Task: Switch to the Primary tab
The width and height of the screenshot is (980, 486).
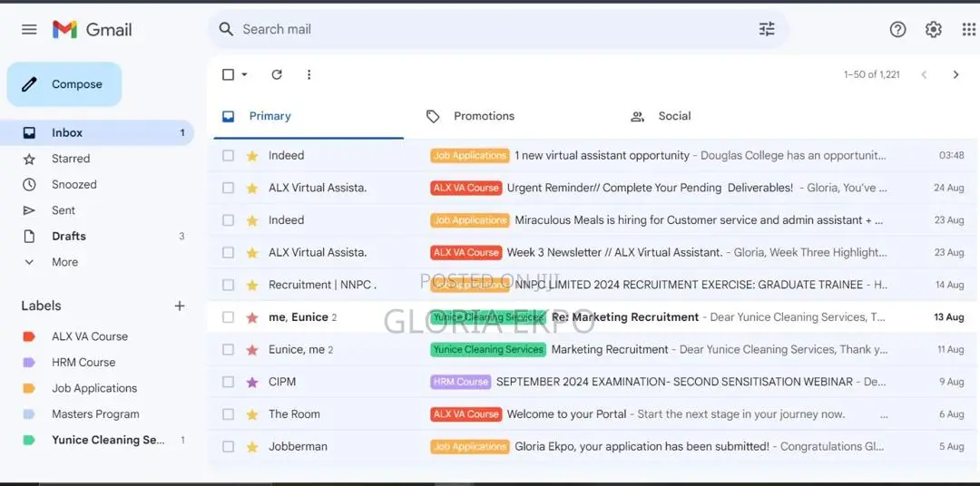Action: tap(309, 116)
